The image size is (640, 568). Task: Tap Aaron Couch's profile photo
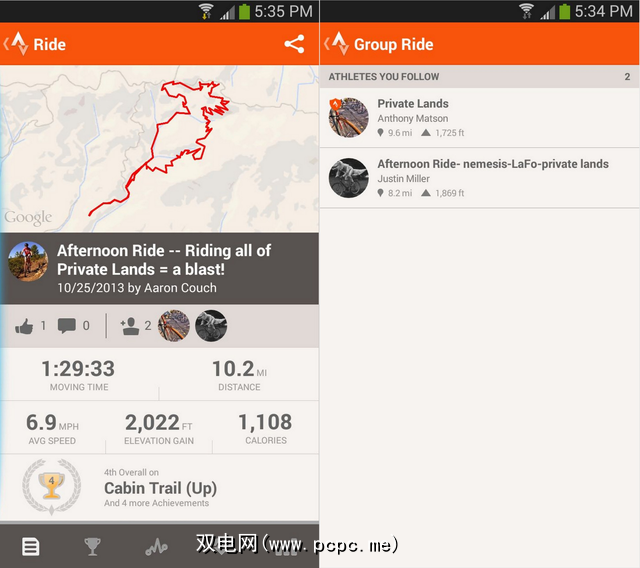coord(28,262)
